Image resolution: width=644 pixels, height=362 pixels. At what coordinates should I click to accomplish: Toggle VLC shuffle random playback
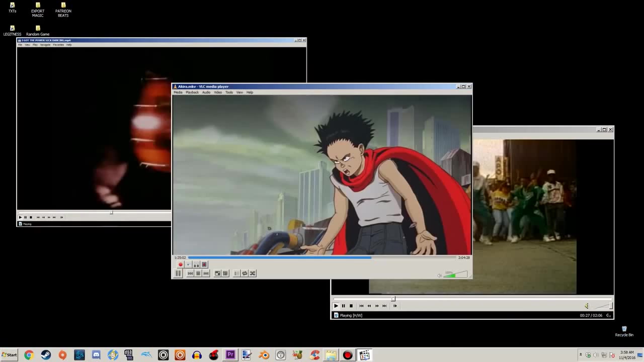click(x=253, y=273)
